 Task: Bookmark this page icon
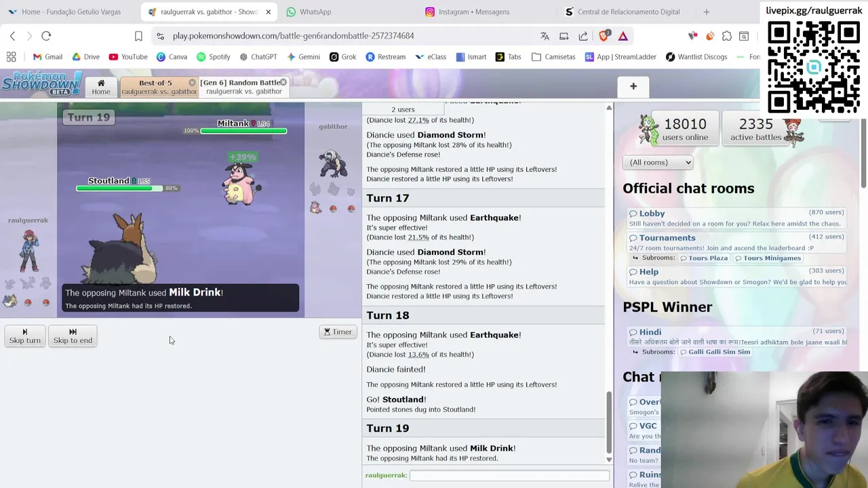click(138, 36)
